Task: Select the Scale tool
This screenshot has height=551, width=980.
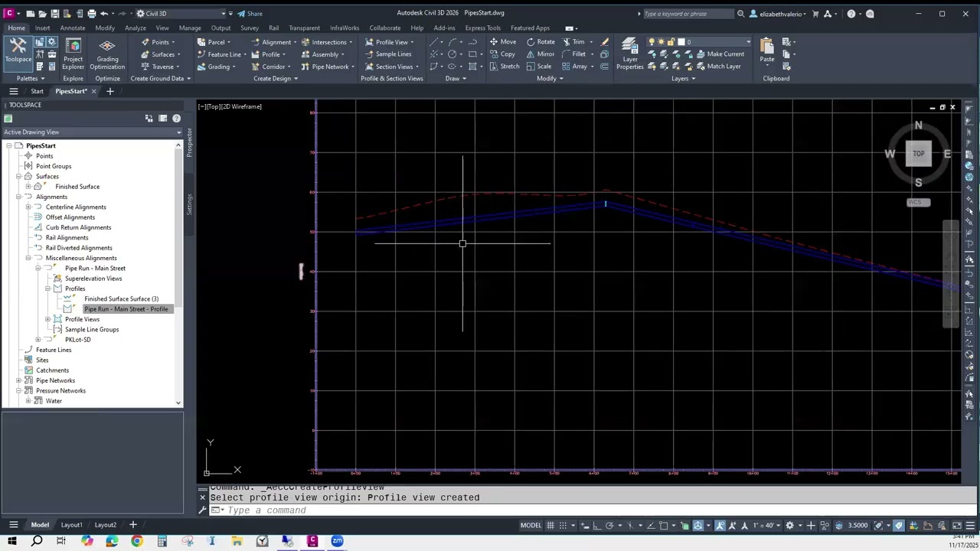Action: [x=538, y=67]
